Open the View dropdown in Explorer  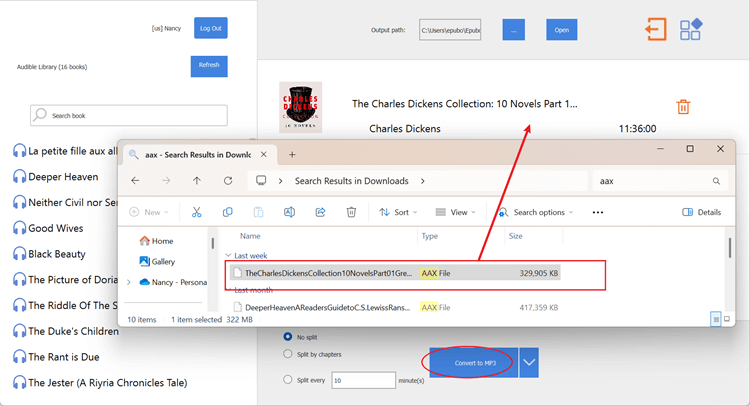tap(455, 212)
